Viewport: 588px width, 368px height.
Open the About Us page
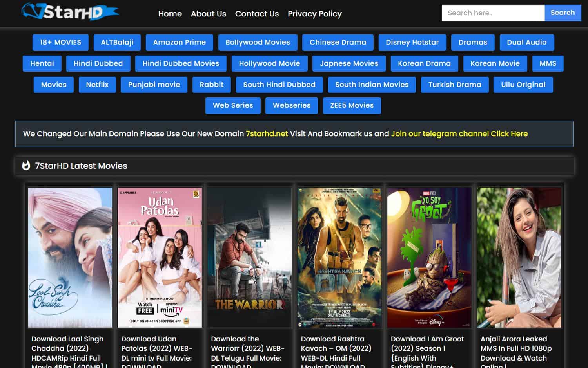coord(209,14)
